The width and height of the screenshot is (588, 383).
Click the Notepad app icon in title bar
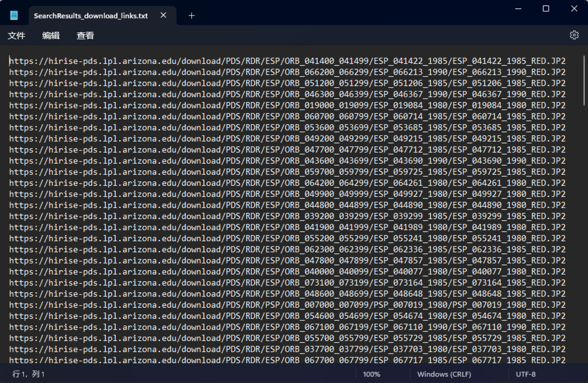[14, 15]
